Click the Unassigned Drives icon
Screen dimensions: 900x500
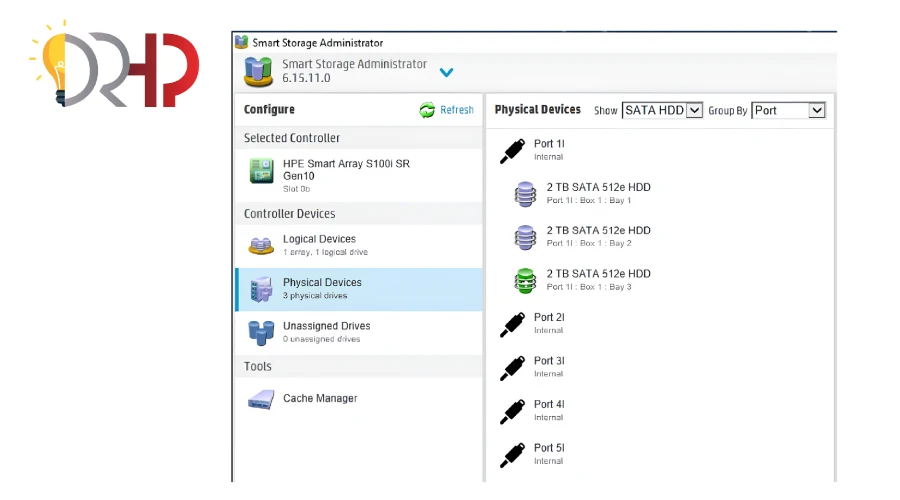261,333
